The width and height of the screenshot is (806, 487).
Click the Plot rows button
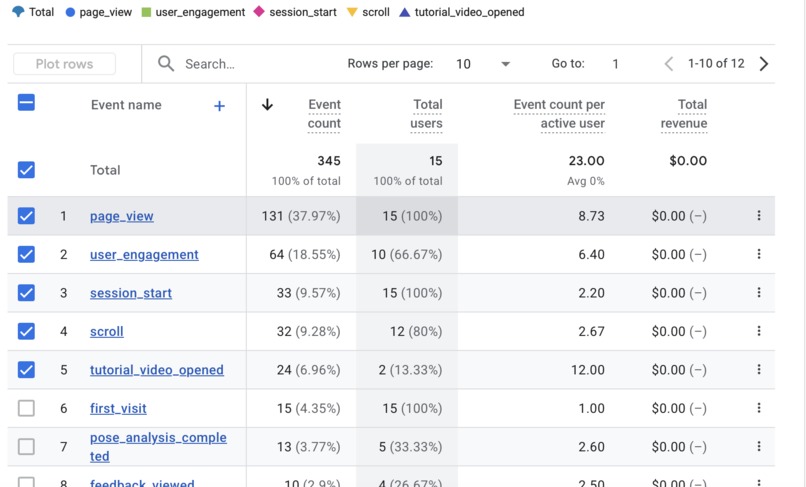coord(64,64)
